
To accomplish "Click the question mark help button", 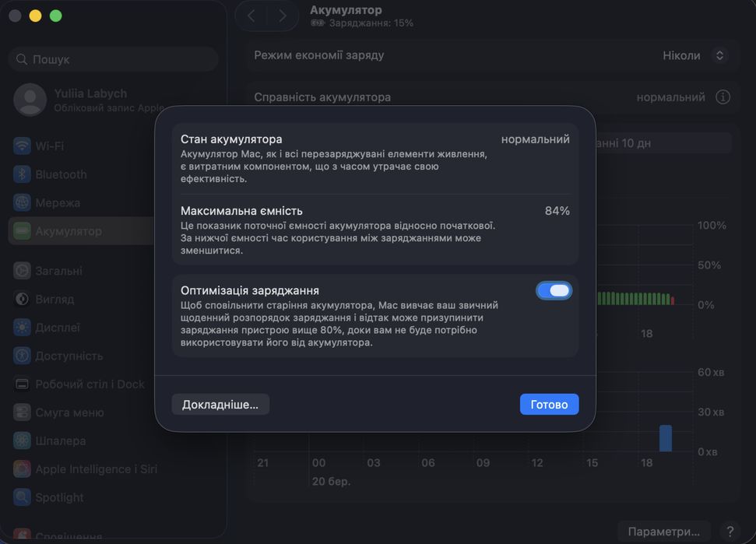I will [x=730, y=532].
